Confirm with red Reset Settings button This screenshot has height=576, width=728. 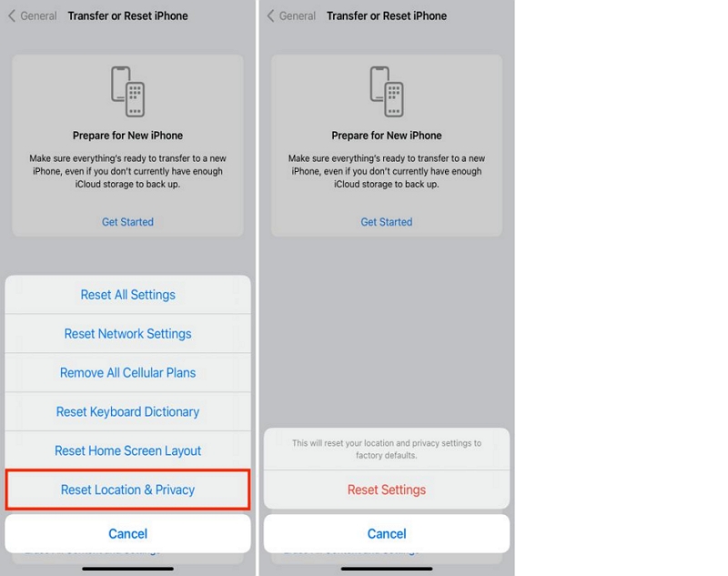click(x=387, y=490)
